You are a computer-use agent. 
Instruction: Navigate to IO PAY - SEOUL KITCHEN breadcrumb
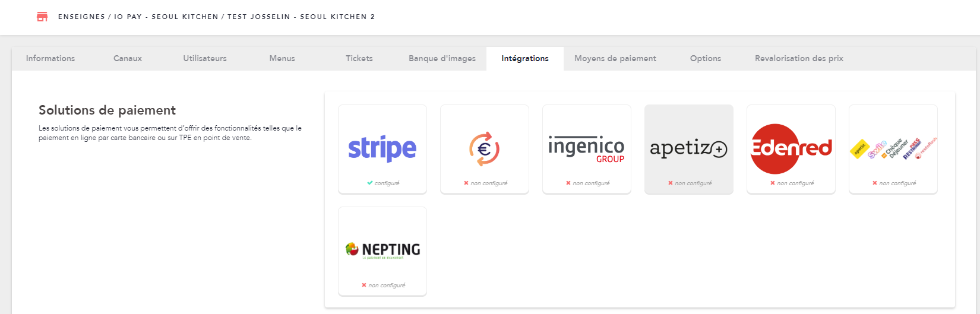[166, 17]
